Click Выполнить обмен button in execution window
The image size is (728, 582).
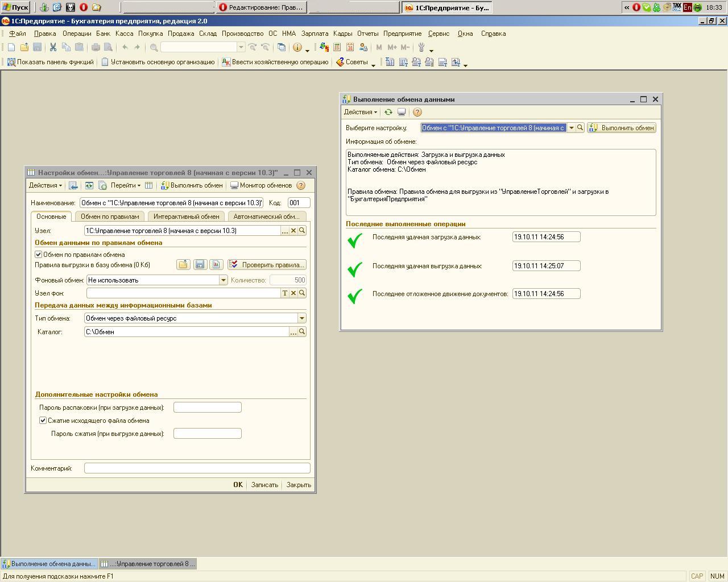[622, 128]
